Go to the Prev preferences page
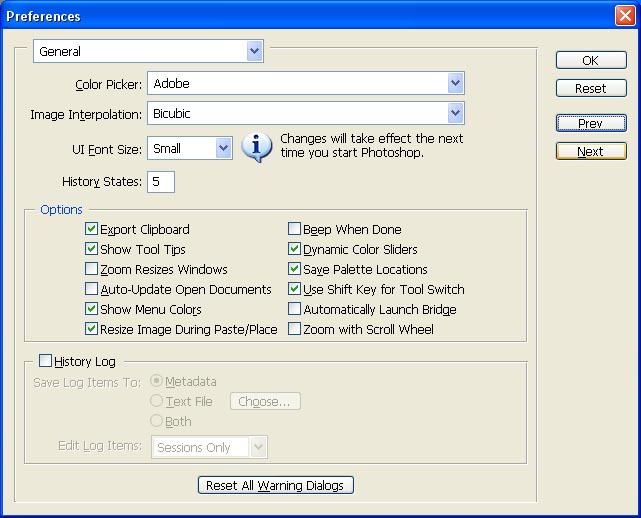The image size is (641, 518). [x=590, y=124]
